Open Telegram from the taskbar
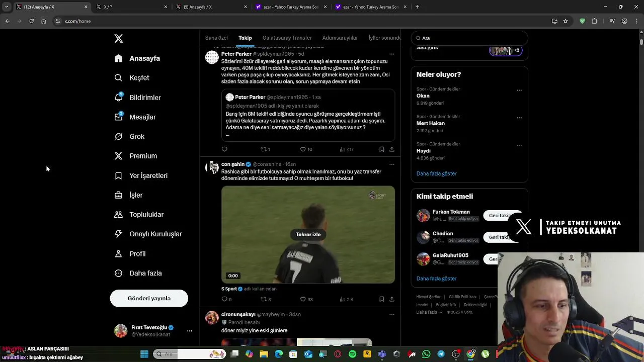Screen dimensions: 644x362 [x=441, y=354]
